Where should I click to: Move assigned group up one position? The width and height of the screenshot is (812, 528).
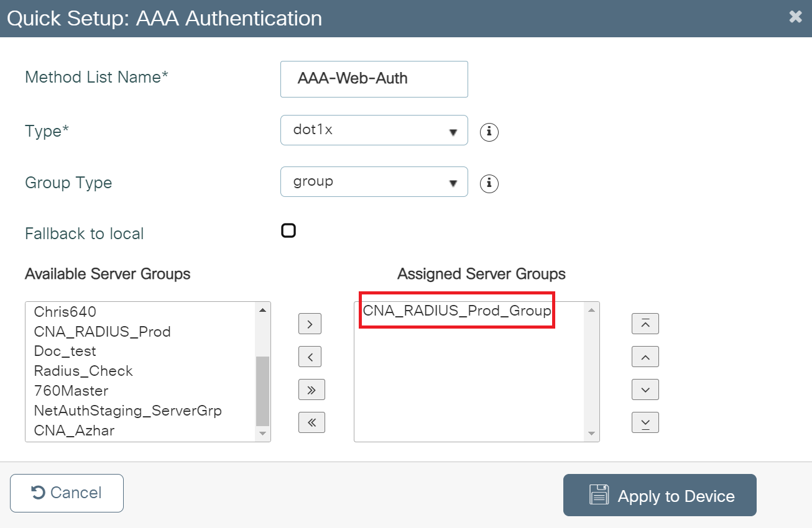tap(645, 357)
